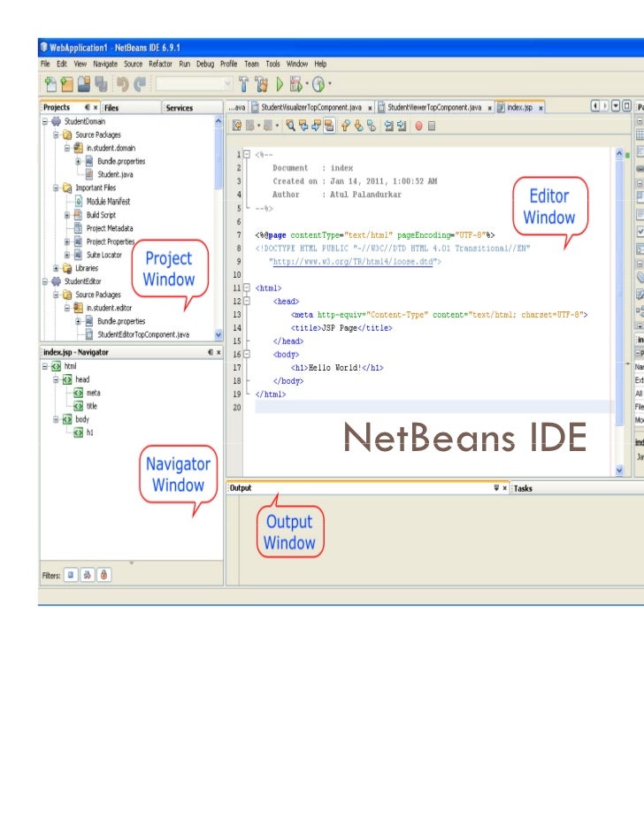Click the Save All toolbar icon
Image resolution: width=644 pixels, height=834 pixels.
coord(101,84)
